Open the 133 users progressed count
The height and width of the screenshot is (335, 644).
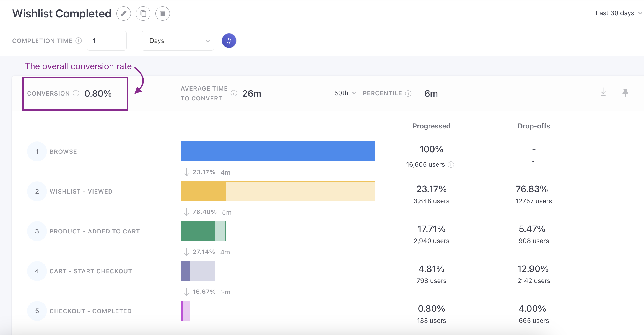coord(432,321)
